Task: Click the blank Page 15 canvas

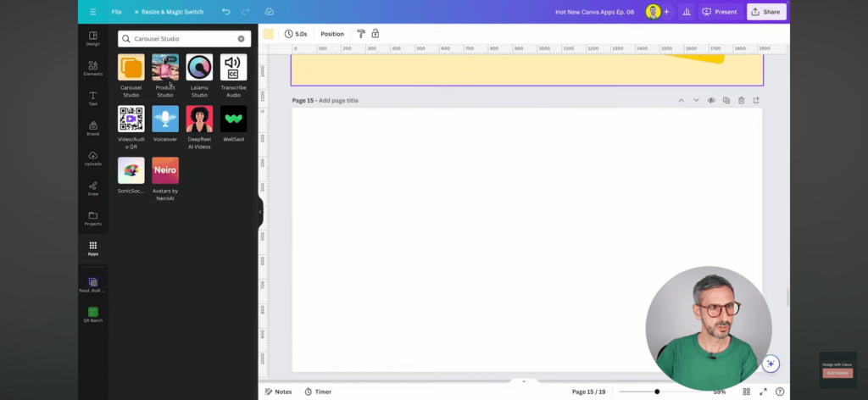Action: (x=526, y=240)
